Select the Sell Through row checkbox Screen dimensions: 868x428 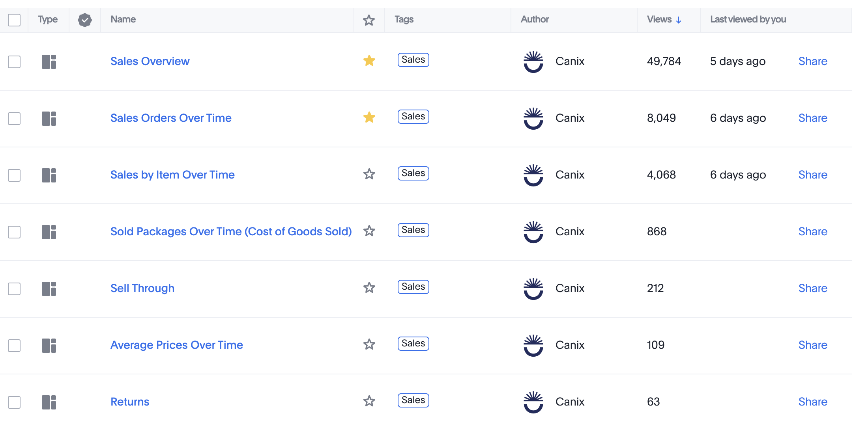point(14,289)
